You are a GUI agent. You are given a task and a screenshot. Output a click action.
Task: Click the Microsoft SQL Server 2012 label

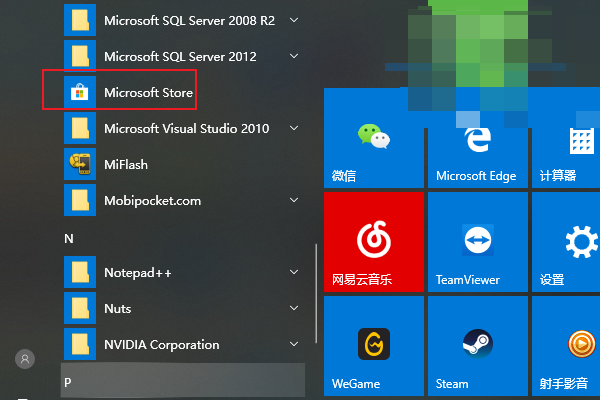(x=180, y=57)
